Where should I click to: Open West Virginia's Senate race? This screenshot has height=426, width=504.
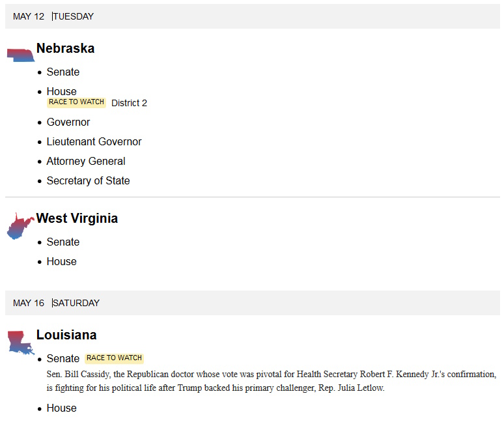point(63,242)
